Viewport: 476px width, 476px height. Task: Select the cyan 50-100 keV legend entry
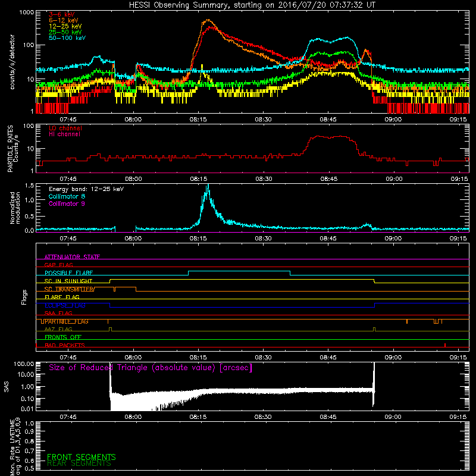(x=67, y=38)
